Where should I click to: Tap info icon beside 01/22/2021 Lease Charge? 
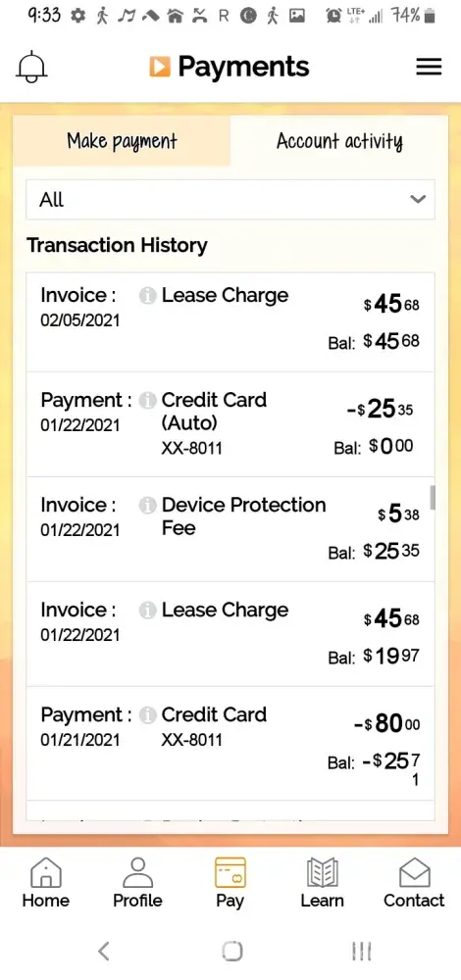click(x=148, y=610)
